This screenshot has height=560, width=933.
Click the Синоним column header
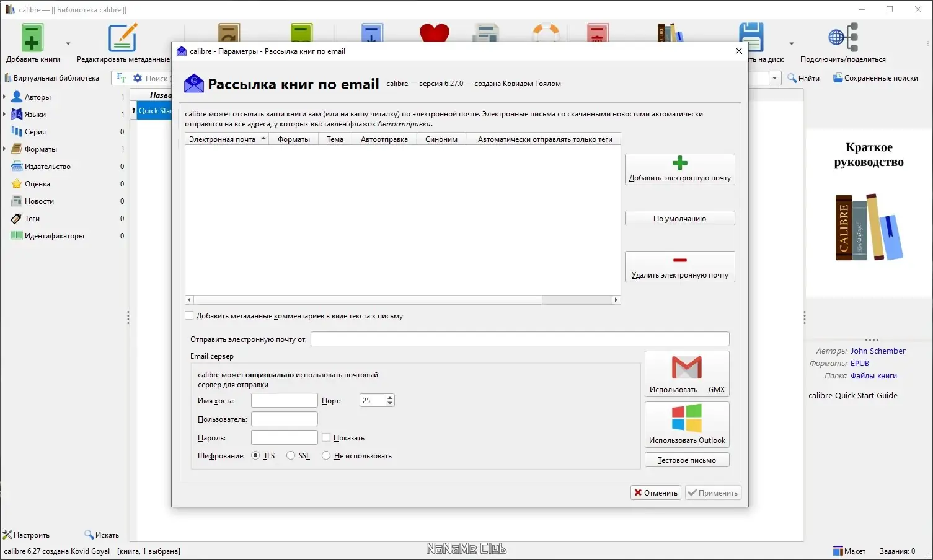pyautogui.click(x=441, y=139)
